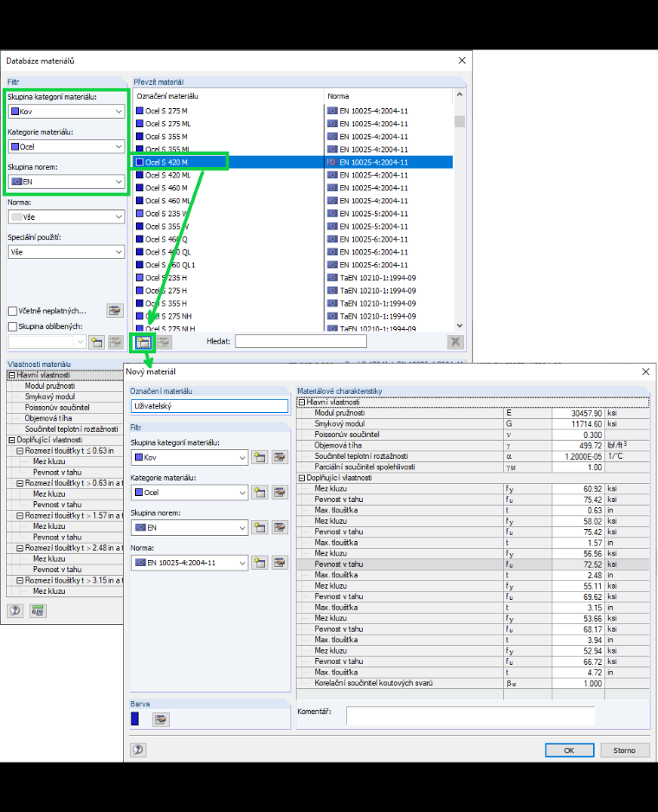Select Ocel S 275 M row
The image size is (658, 812).
(x=293, y=111)
